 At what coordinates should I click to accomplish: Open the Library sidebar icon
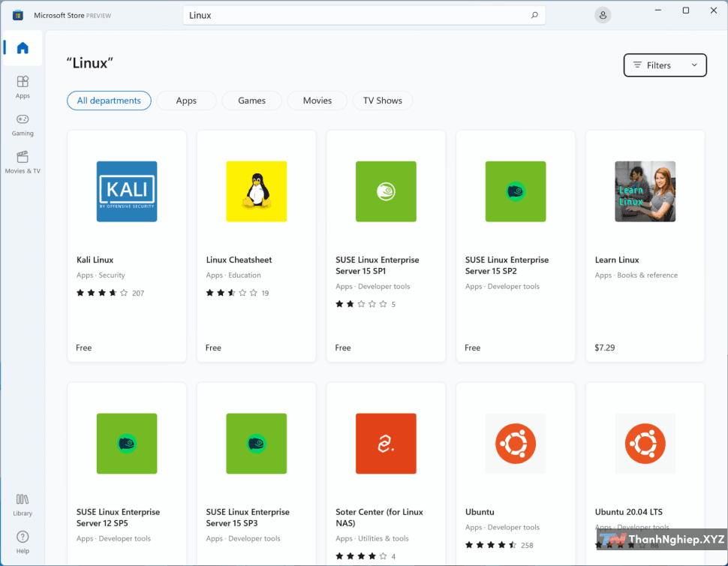(23, 504)
